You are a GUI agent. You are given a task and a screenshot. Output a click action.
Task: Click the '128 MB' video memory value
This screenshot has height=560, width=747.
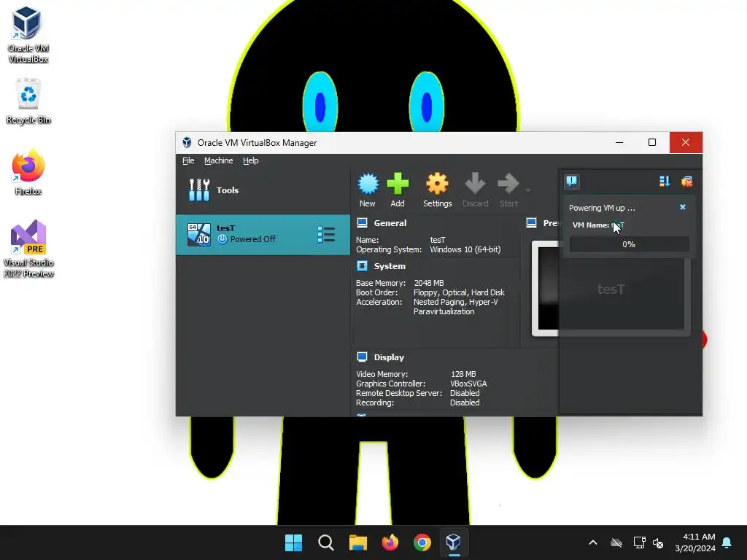(463, 374)
